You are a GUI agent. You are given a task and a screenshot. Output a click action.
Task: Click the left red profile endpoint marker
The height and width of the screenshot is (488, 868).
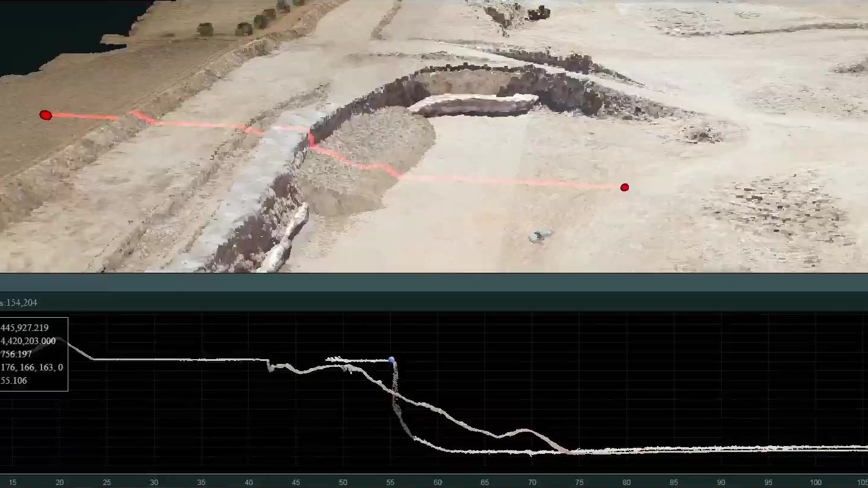tap(46, 115)
